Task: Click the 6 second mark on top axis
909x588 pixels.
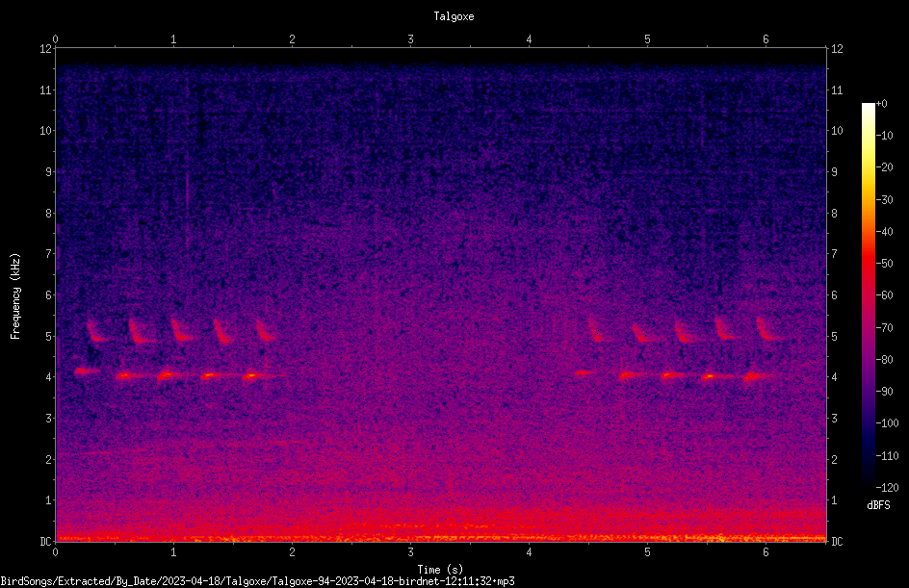Action: (766, 39)
